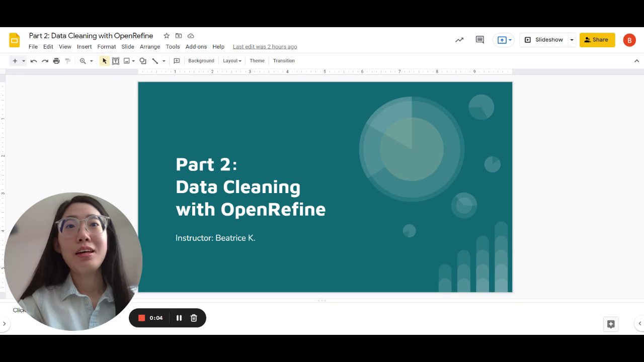Screen dimensions: 644x362
Task: Check the cloud save status icon
Action: tap(191, 36)
